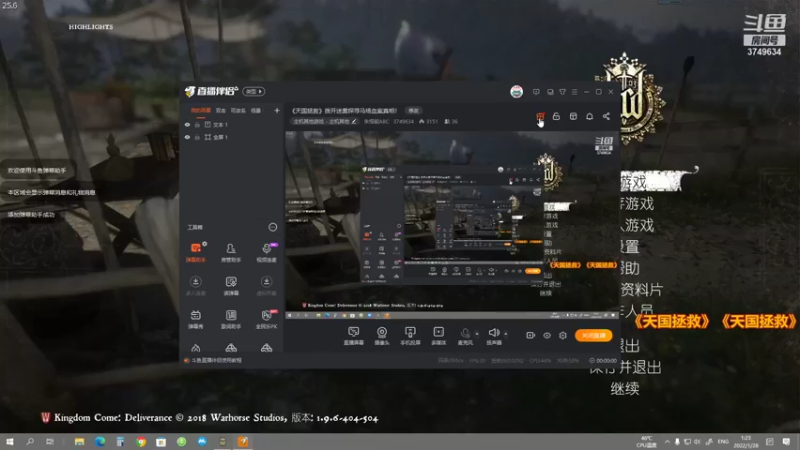800x450 pixels.
Task: Hide the 文本 1 source layer
Action: tap(187, 124)
